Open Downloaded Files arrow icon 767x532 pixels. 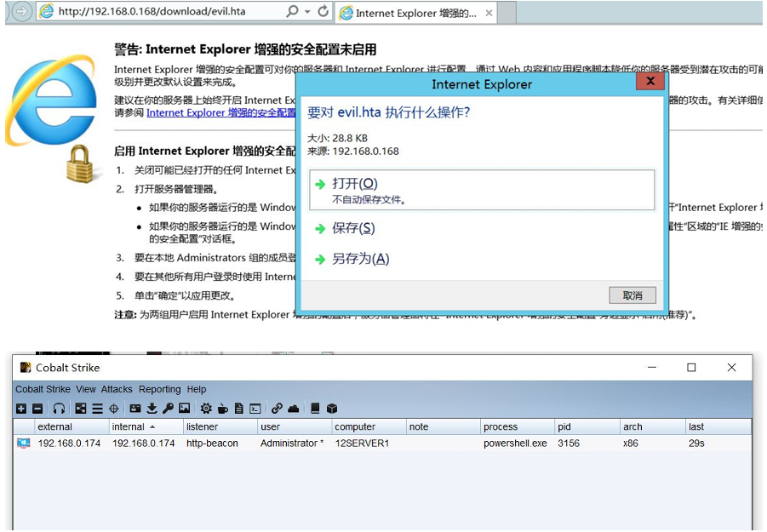point(152,409)
